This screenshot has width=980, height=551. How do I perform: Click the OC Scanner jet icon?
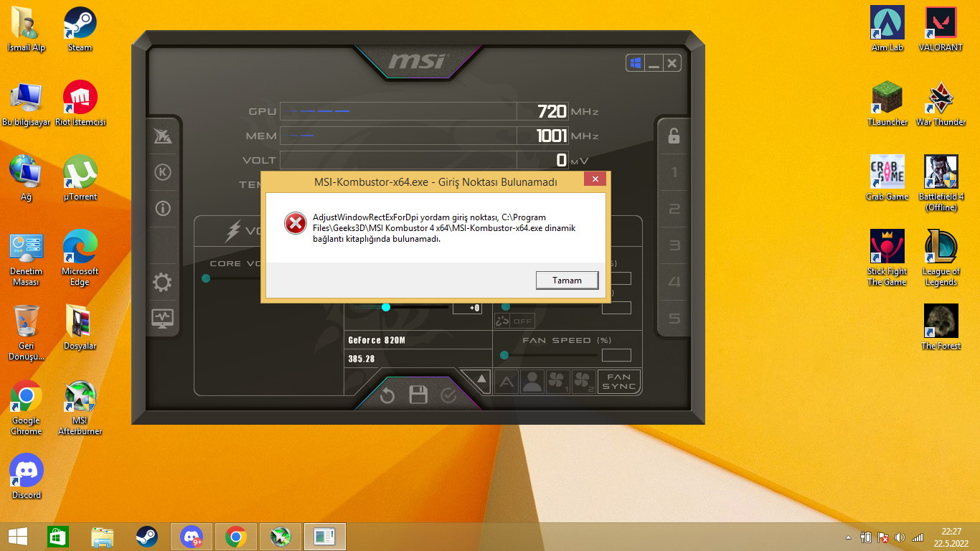click(163, 136)
